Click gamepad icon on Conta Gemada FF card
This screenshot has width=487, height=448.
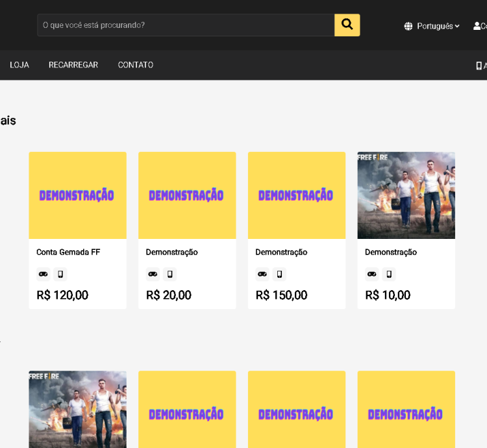[x=44, y=274]
